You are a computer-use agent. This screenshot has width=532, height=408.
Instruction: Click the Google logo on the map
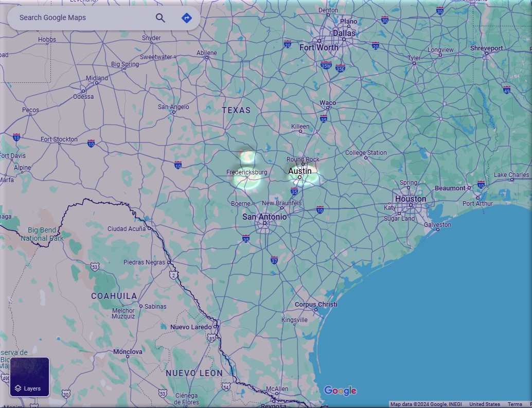point(340,391)
